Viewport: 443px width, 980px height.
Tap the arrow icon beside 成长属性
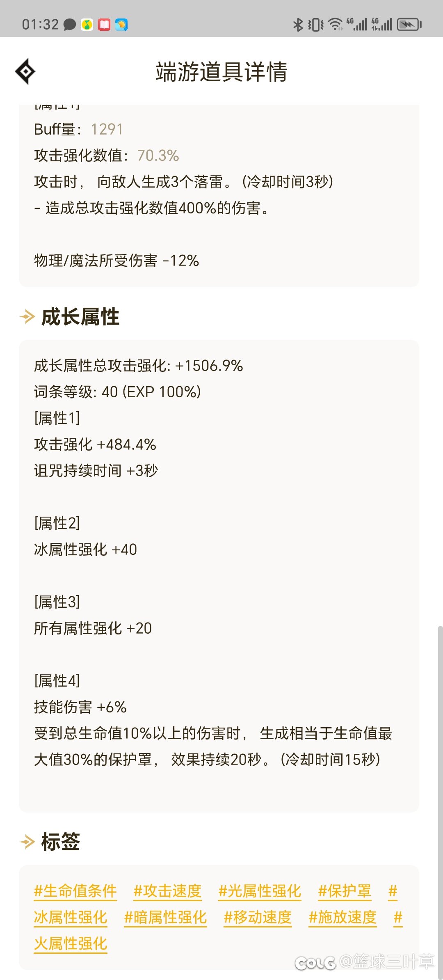click(27, 317)
